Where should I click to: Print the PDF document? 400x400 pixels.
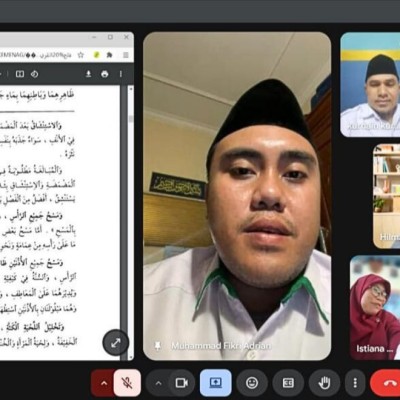tap(105, 74)
